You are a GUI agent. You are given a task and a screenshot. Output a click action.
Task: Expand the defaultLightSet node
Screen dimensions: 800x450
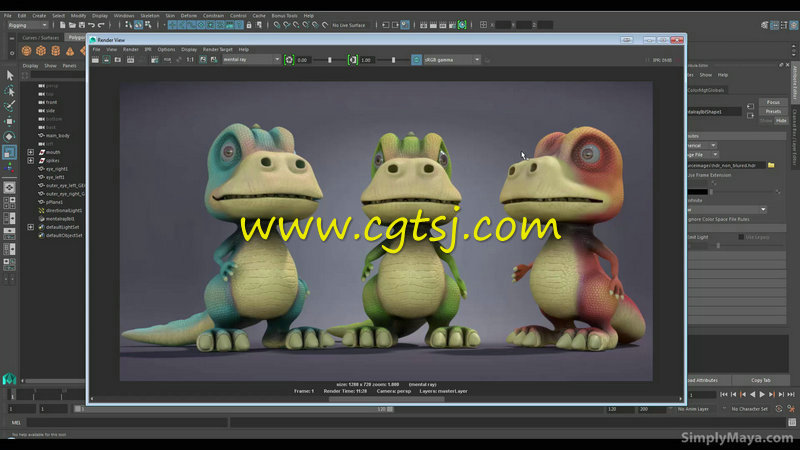(31, 227)
